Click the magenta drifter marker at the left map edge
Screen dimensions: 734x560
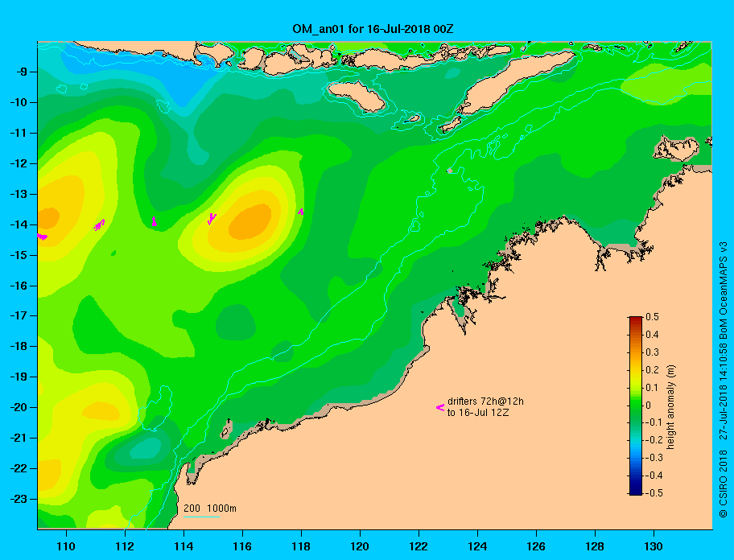click(42, 237)
